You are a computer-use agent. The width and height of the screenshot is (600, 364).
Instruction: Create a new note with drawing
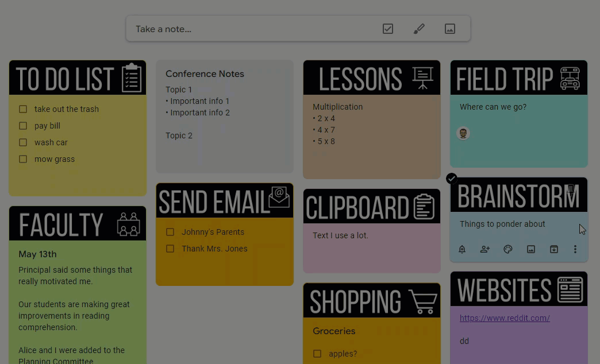[419, 29]
